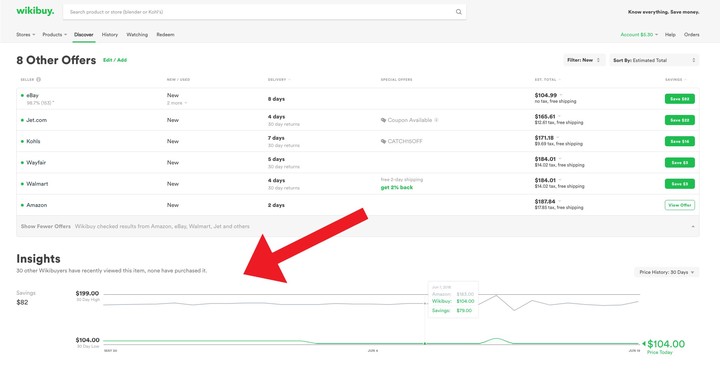Click the Jet.com seller name
This screenshot has width=720, height=371.
36,120
